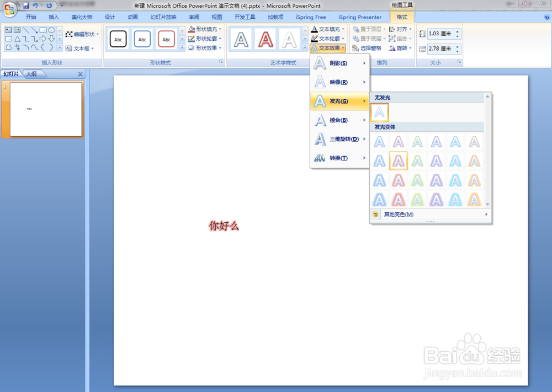Open the iSpring Presenter tab

(x=360, y=17)
